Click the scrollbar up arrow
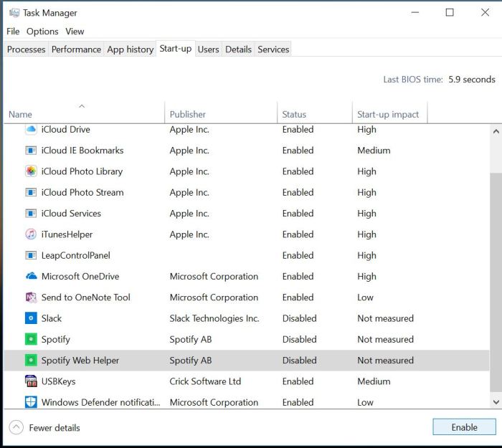 pyautogui.click(x=496, y=131)
